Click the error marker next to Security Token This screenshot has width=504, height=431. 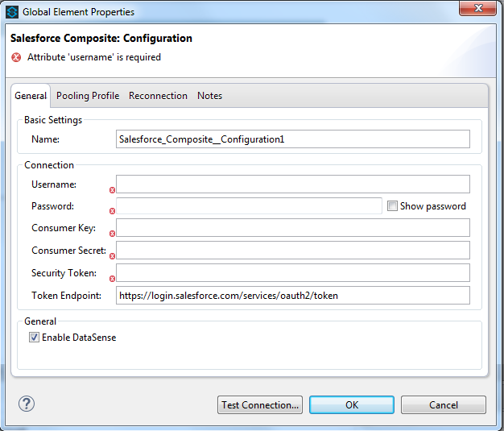coord(112,279)
